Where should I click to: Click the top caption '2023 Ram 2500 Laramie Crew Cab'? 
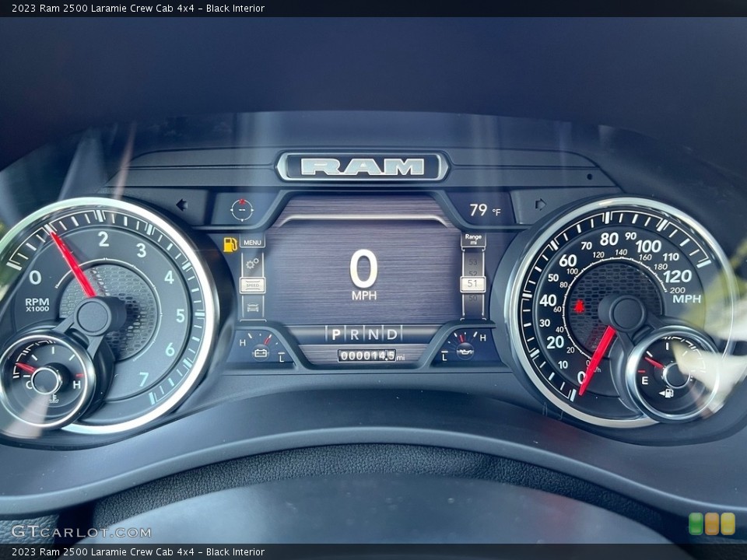(x=93, y=8)
